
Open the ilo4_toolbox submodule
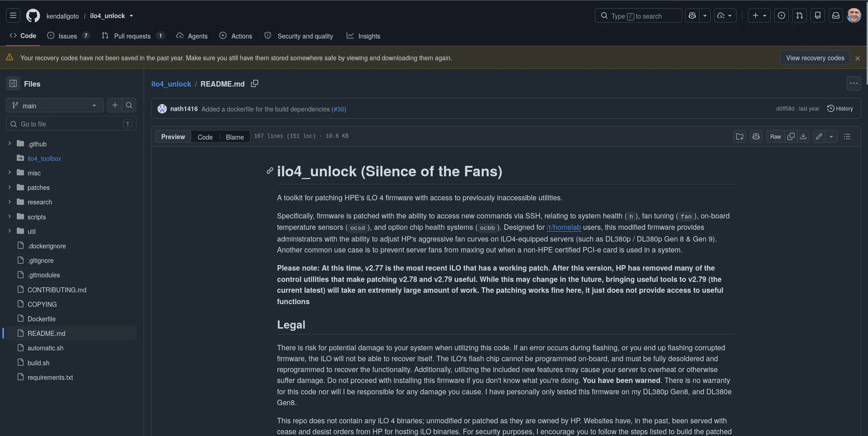(x=44, y=159)
